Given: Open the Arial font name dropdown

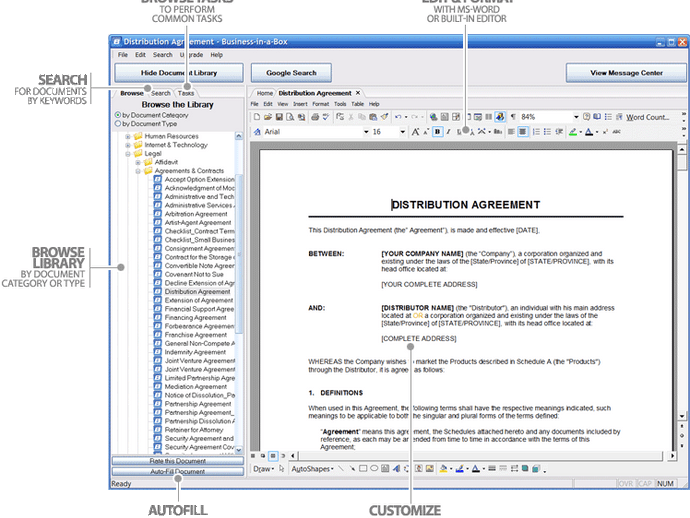Looking at the screenshot, I should coord(366,132).
